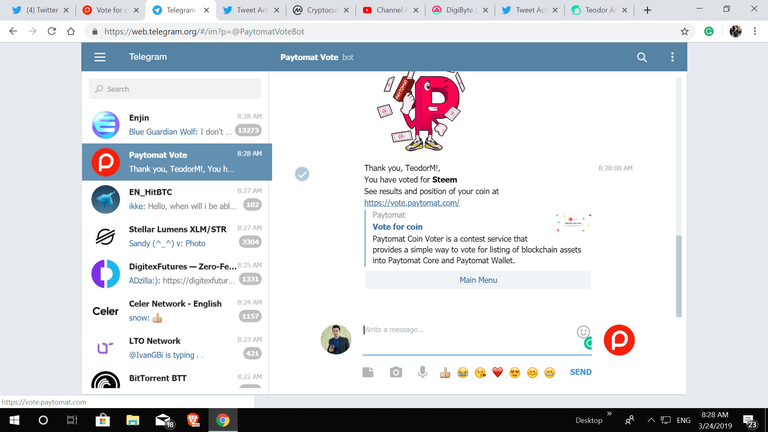Show hidden system tray icons
Screen dimensions: 768x432
650,420
